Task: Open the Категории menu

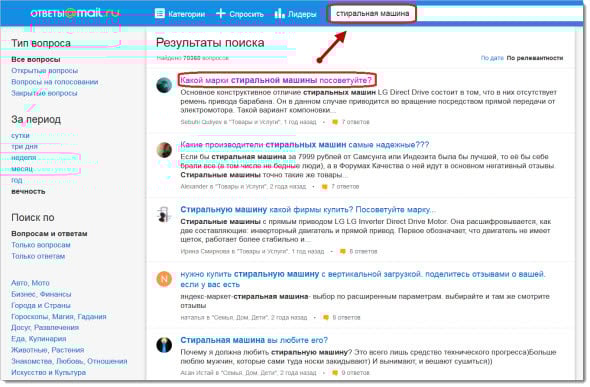Action: pos(187,14)
